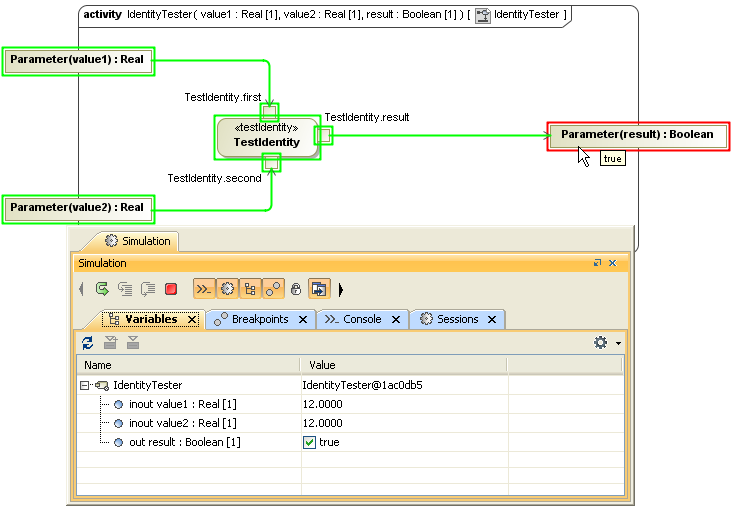Click the red Terminate simulation button
The image size is (734, 510).
click(x=171, y=289)
